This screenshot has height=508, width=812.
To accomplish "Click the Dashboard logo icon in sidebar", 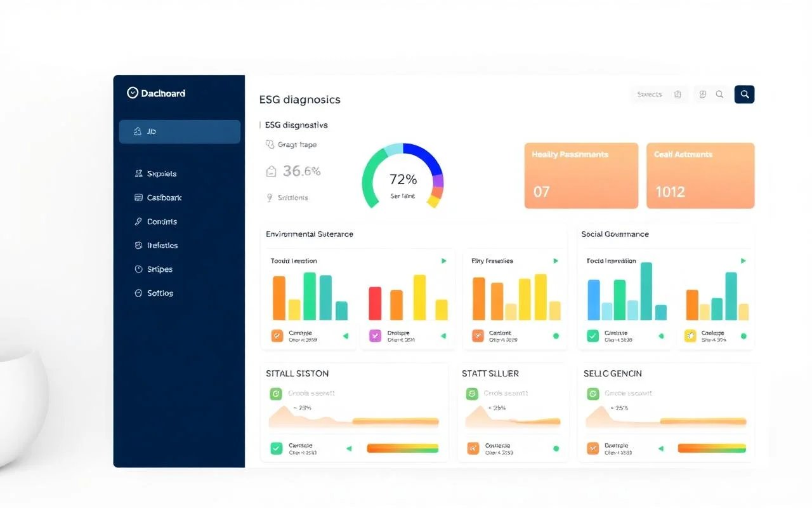I will coord(133,93).
